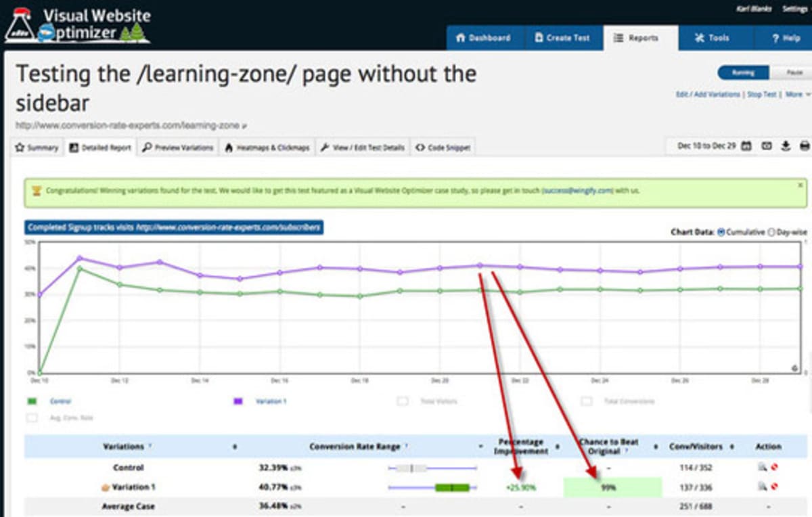This screenshot has width=812, height=517.
Task: Click the 32.39% Control rate
Action: pyautogui.click(x=274, y=468)
